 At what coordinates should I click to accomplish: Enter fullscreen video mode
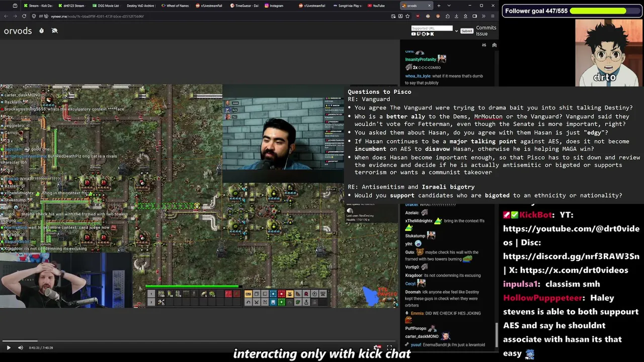tap(389, 347)
